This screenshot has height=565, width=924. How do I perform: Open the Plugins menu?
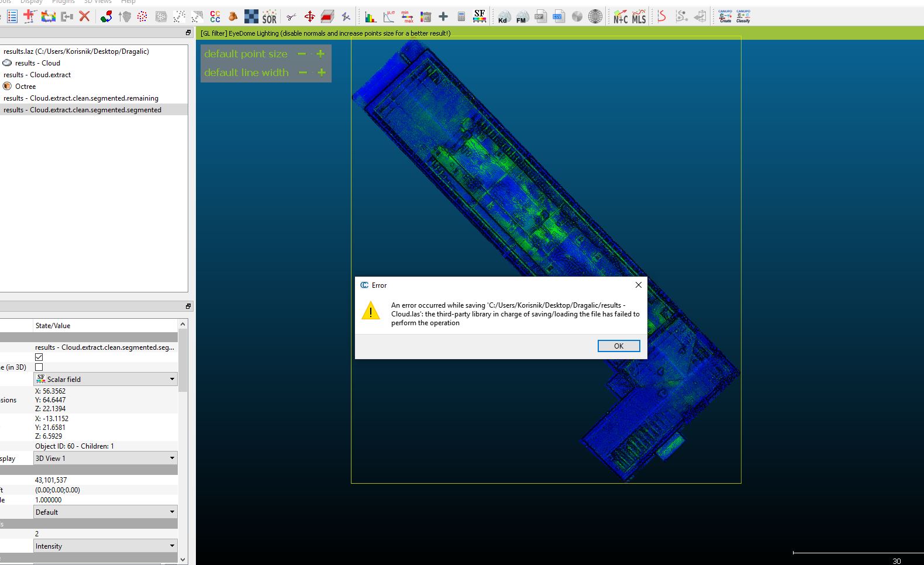point(63,2)
